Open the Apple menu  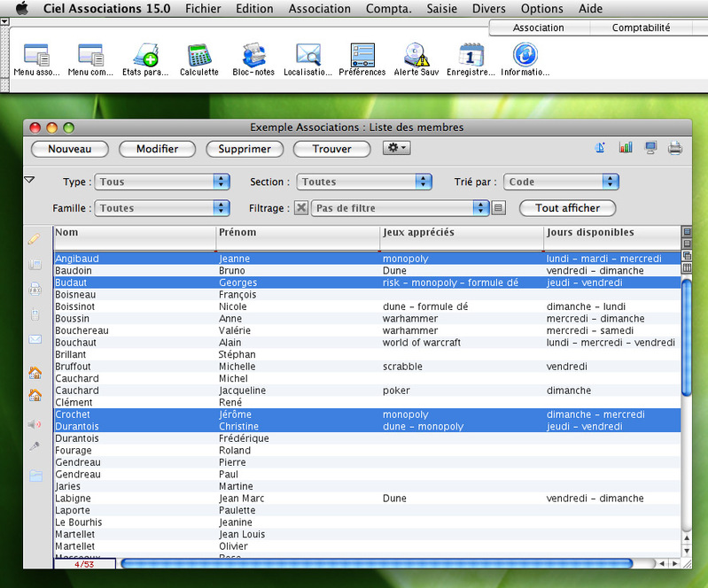(x=21, y=8)
